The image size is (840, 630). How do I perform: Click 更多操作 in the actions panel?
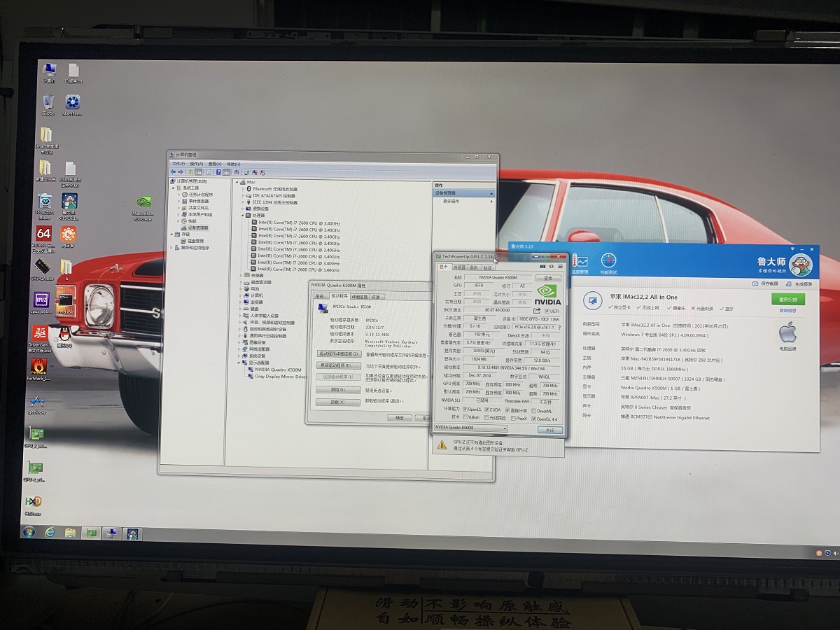[x=451, y=201]
